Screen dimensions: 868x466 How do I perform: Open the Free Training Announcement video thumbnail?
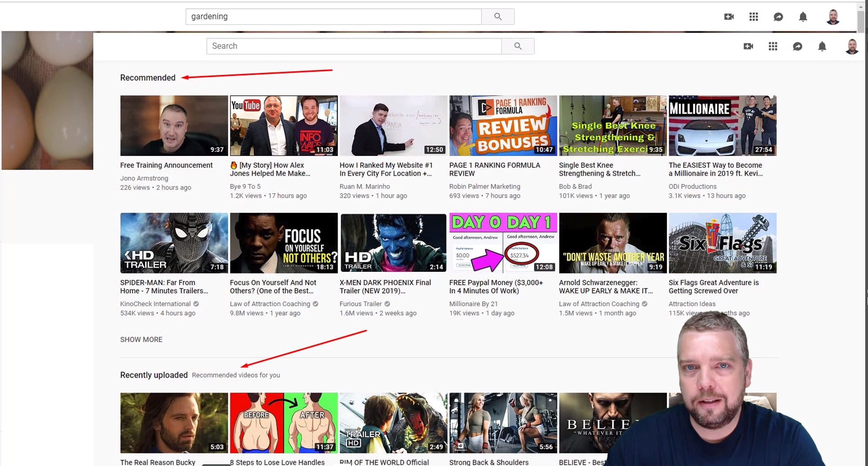click(174, 126)
